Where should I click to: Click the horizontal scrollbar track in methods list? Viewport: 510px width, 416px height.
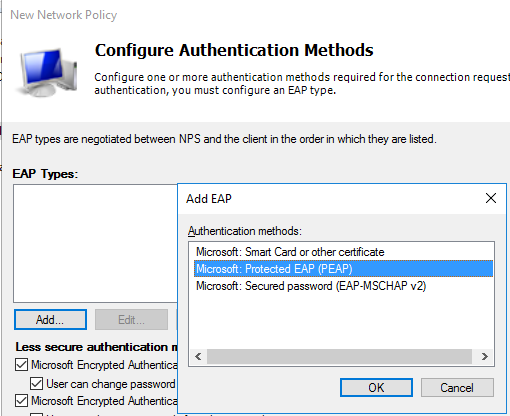pos(339,357)
